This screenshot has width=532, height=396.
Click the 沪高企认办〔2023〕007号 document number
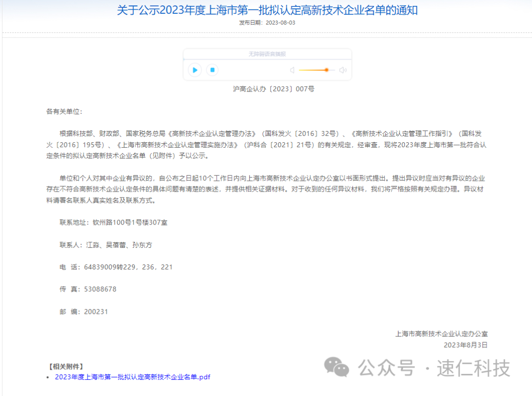266,89
